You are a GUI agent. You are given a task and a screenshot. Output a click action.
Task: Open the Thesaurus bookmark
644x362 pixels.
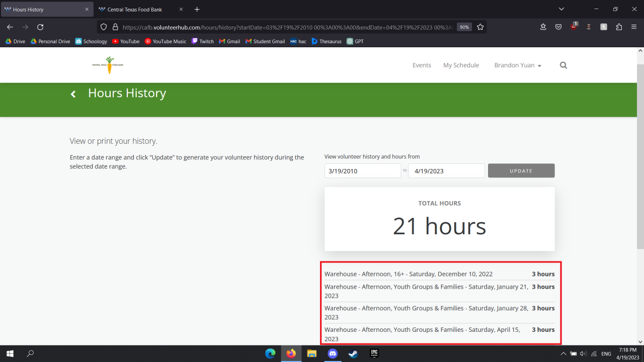point(327,41)
